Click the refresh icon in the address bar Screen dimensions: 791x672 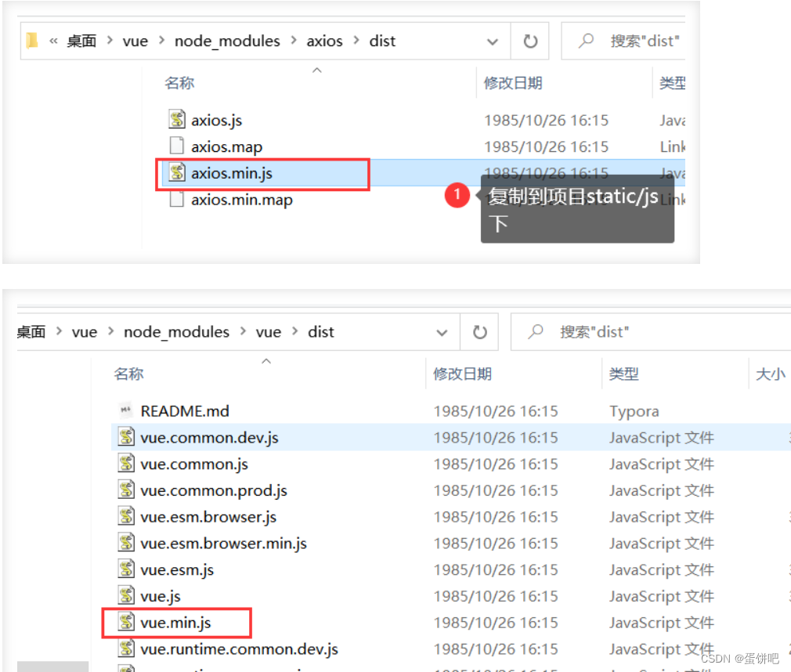(x=531, y=41)
